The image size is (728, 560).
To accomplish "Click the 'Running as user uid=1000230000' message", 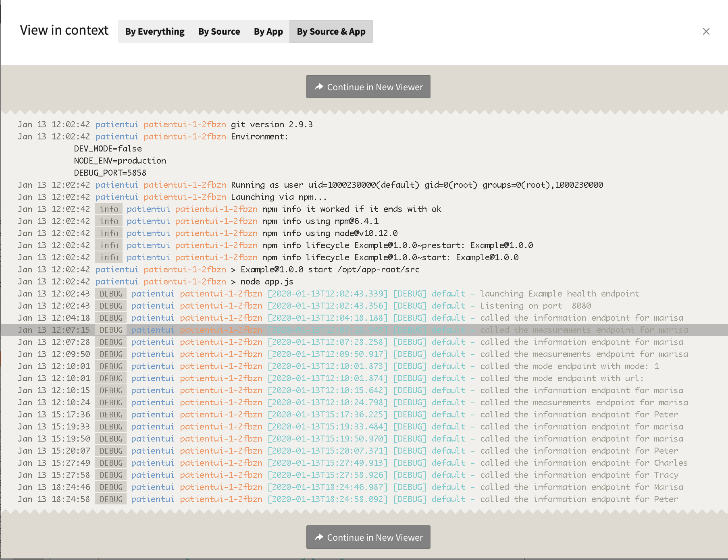I will (417, 185).
